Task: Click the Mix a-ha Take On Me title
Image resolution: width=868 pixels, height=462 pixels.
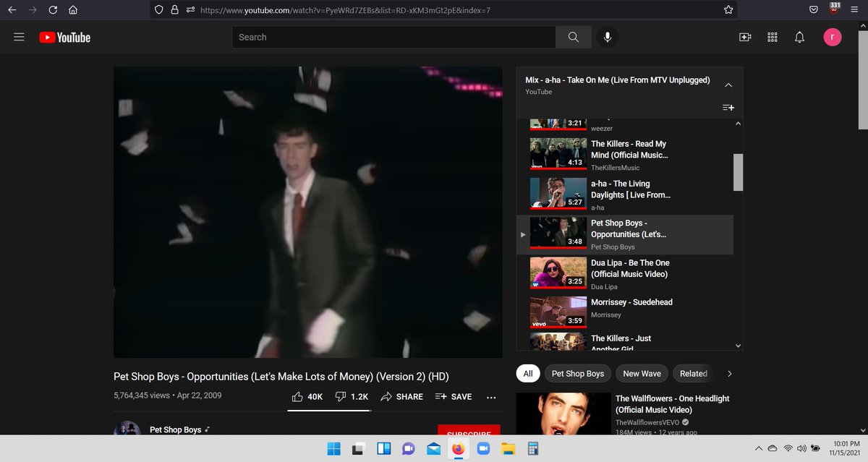Action: click(617, 80)
